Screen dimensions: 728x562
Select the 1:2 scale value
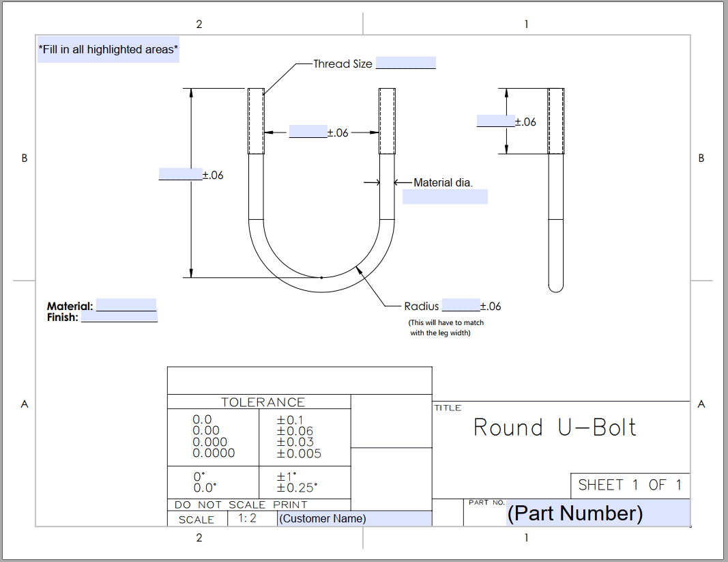247,519
